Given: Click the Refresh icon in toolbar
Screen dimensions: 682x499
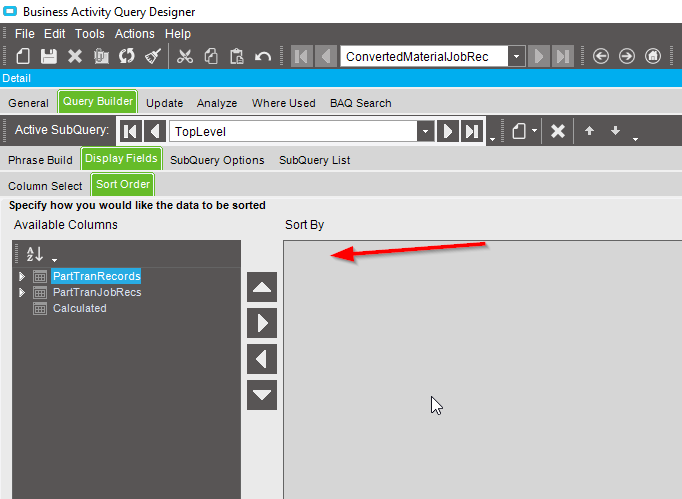Looking at the screenshot, I should tap(127, 56).
